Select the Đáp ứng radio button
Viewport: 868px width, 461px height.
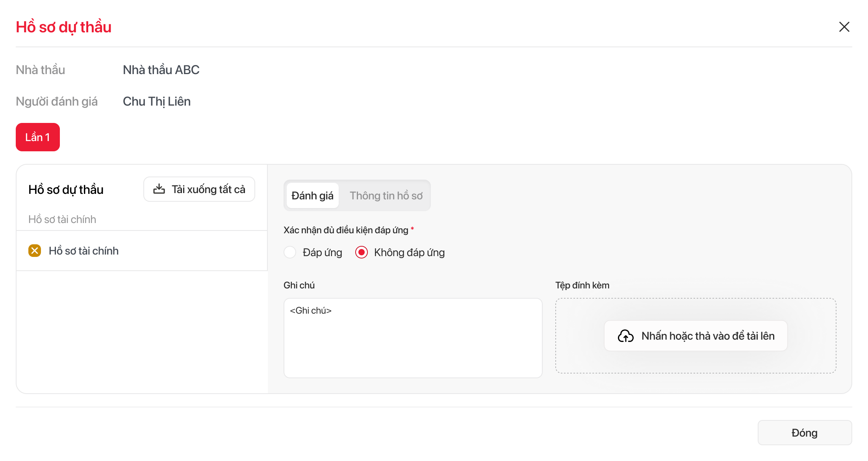pos(290,252)
